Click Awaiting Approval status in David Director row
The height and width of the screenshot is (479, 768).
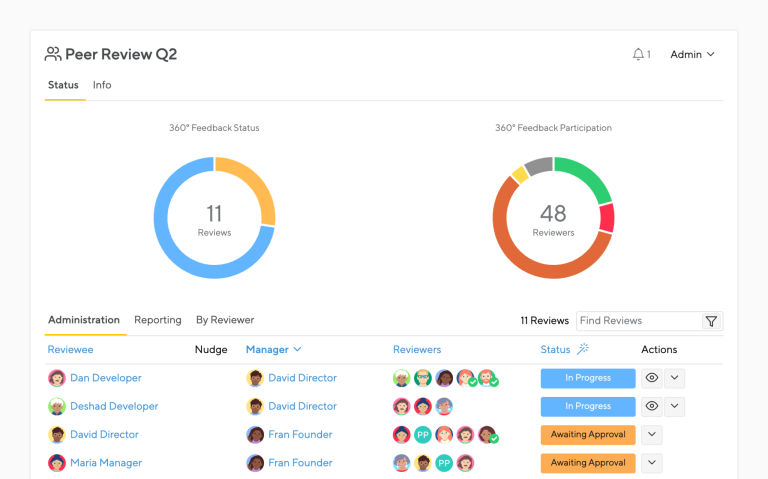pyautogui.click(x=588, y=434)
